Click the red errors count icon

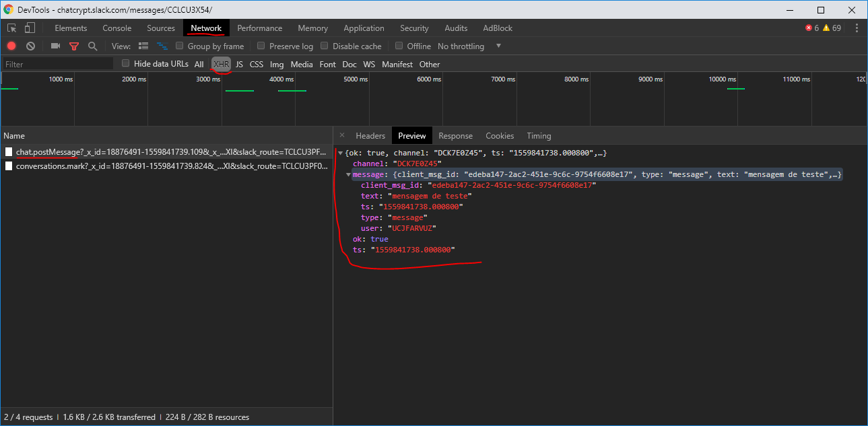point(809,28)
